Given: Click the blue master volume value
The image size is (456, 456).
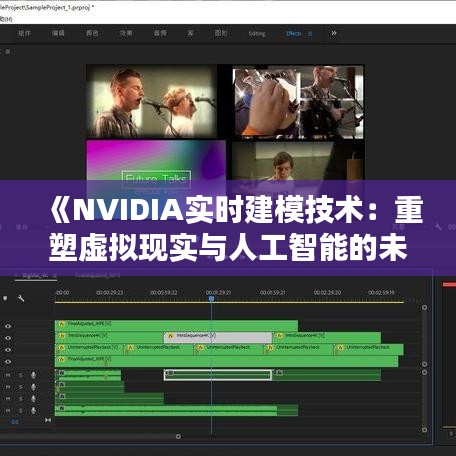Looking at the screenshot, I should (x=14, y=422).
